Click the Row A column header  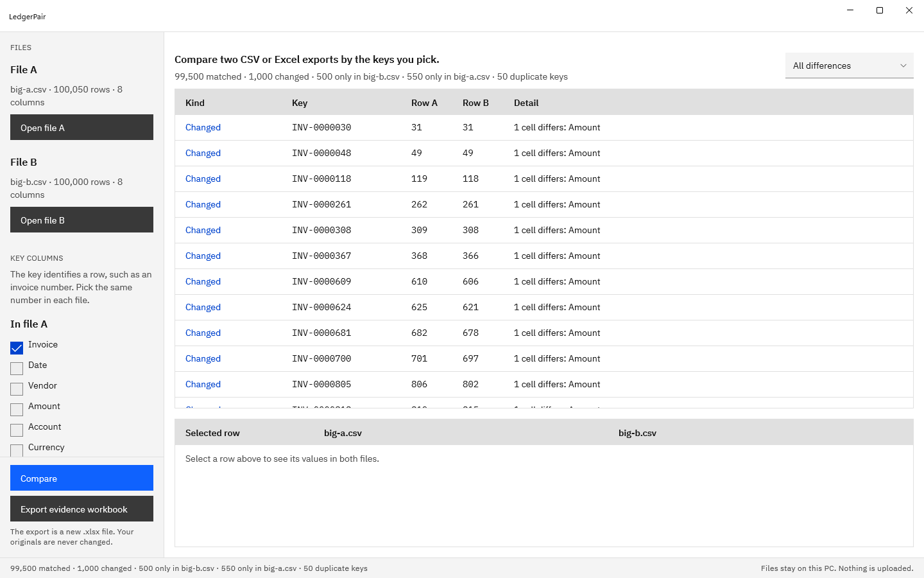coord(424,103)
